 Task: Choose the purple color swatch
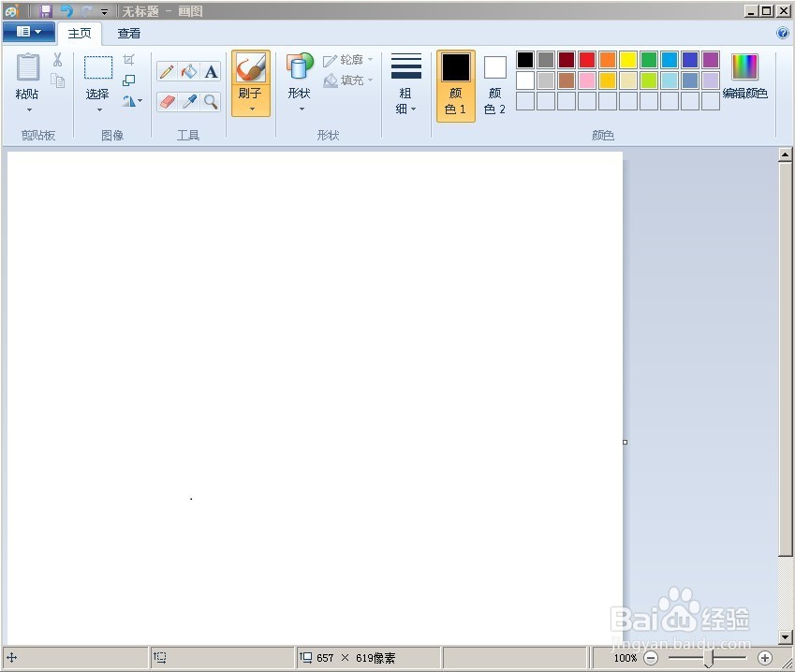click(711, 60)
